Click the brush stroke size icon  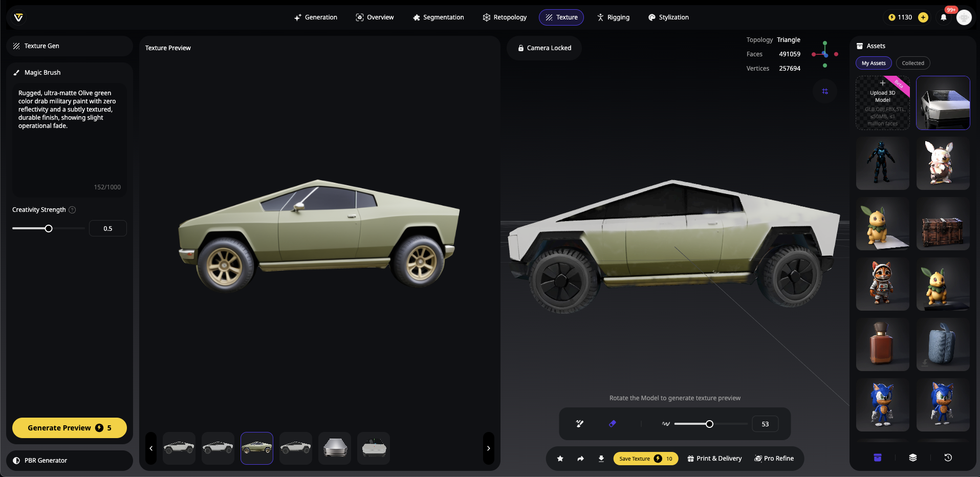point(666,424)
